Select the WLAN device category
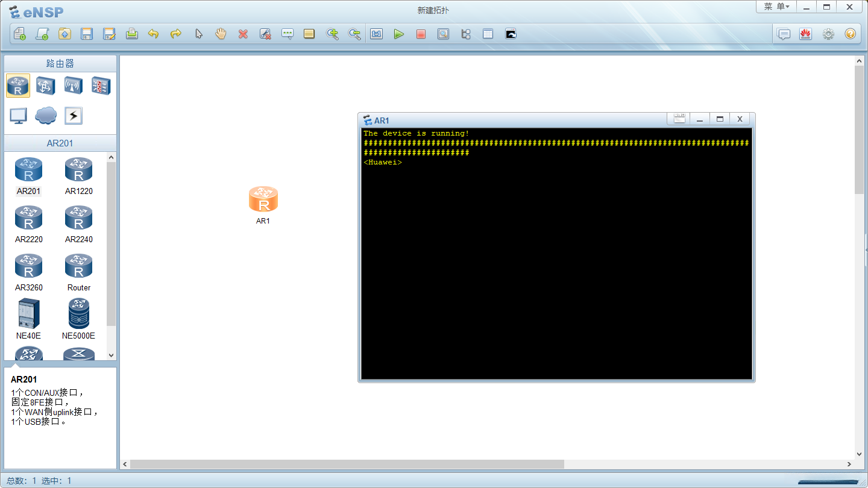Viewport: 868px width, 488px height. pyautogui.click(x=74, y=86)
